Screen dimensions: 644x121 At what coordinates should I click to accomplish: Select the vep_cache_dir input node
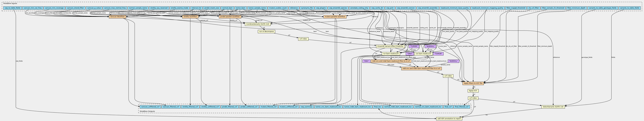[377, 8]
